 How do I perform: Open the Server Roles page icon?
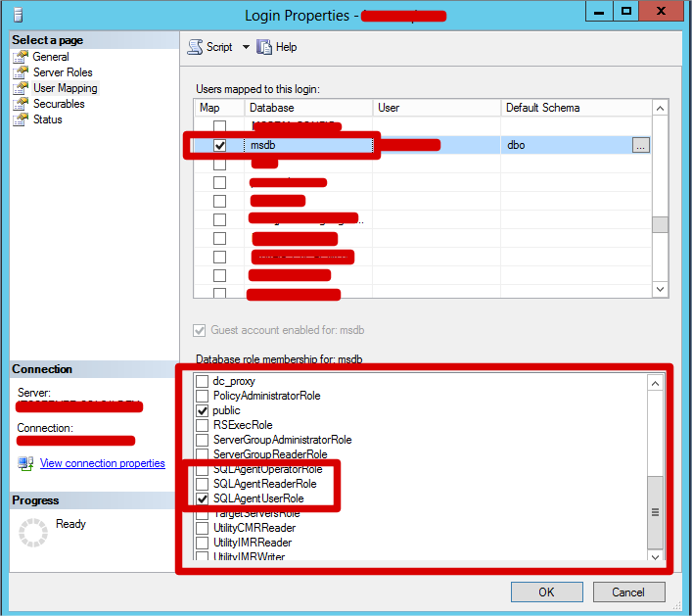pos(20,72)
